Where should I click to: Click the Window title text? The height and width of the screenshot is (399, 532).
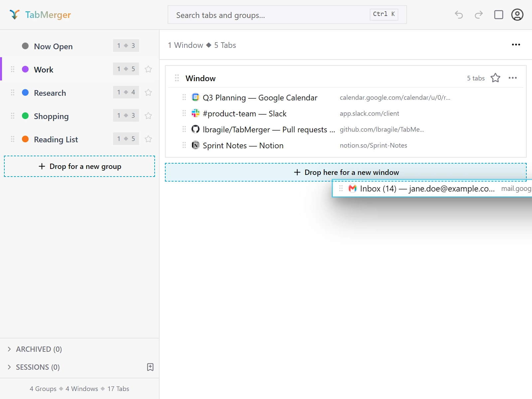[200, 78]
